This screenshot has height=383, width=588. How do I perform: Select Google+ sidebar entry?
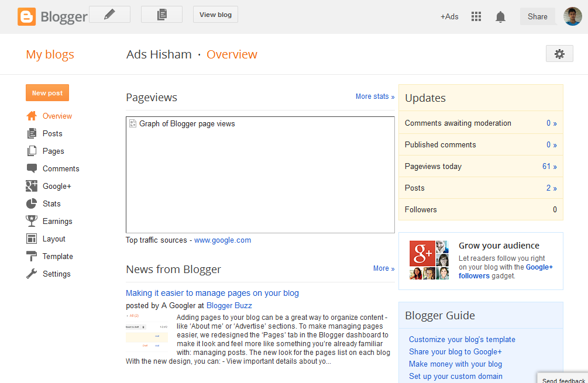pos(57,187)
